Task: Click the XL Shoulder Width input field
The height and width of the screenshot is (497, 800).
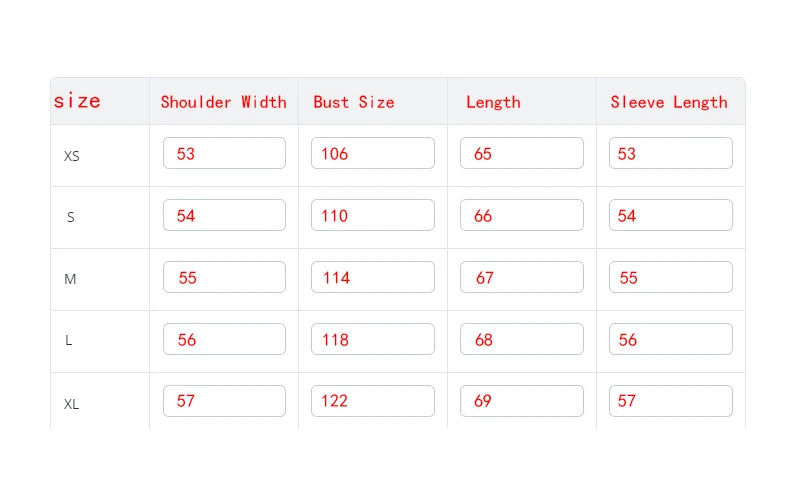Action: pyautogui.click(x=224, y=401)
